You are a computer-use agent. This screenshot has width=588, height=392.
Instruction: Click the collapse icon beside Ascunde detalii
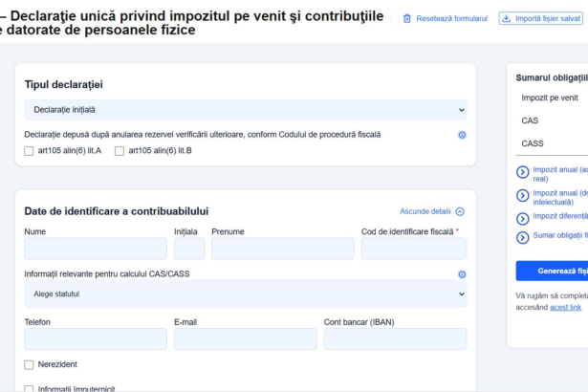click(x=460, y=212)
